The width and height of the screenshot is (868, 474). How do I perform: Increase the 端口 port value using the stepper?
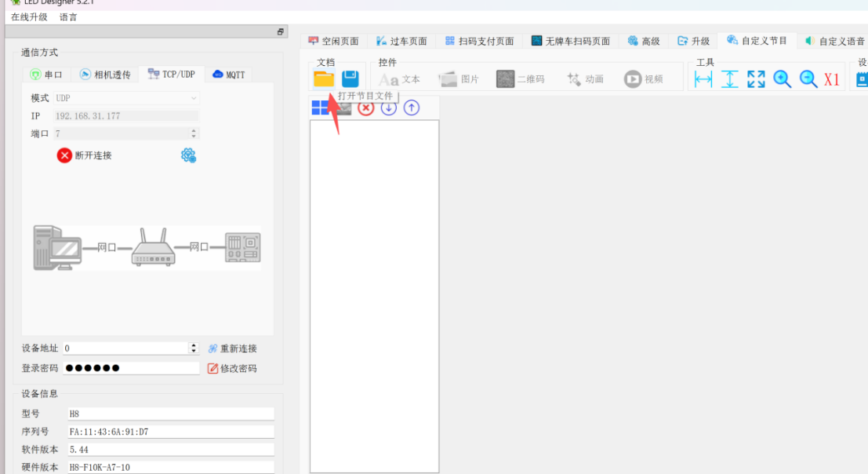point(193,131)
